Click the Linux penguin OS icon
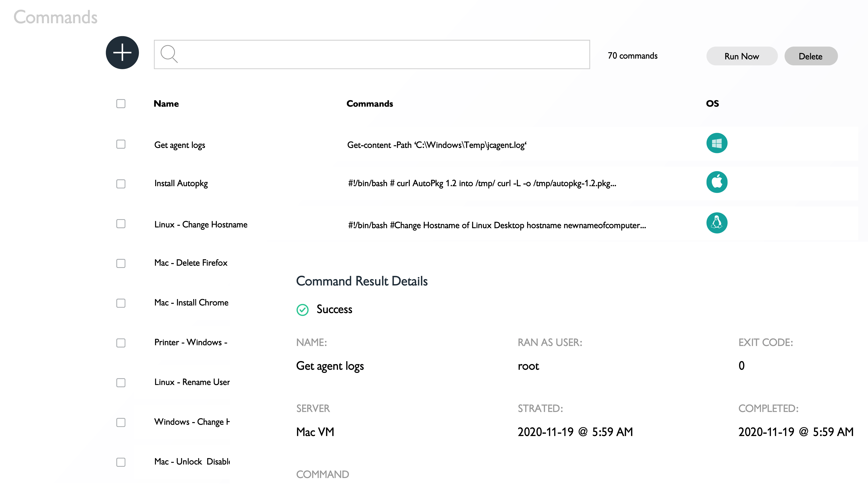This screenshot has width=868, height=484. pos(716,223)
